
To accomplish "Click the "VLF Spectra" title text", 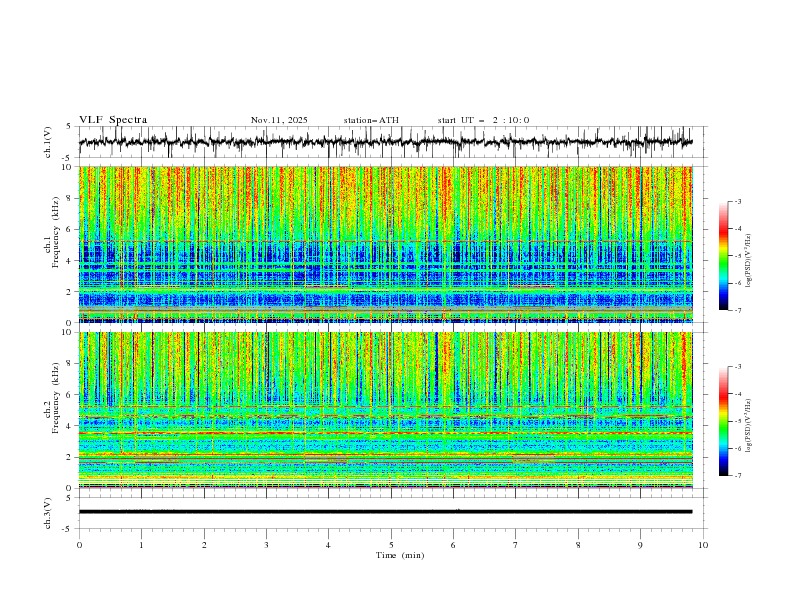I will [113, 120].
